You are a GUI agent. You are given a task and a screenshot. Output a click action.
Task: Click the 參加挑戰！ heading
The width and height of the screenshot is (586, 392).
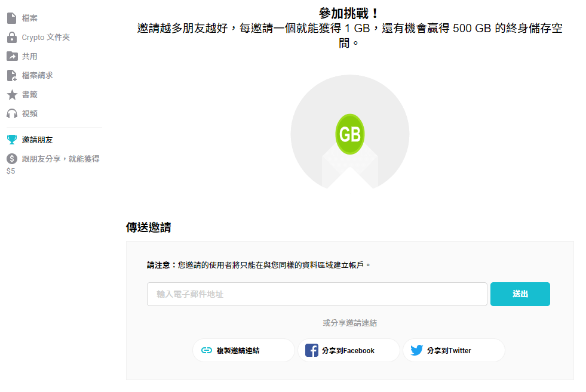pyautogui.click(x=349, y=14)
